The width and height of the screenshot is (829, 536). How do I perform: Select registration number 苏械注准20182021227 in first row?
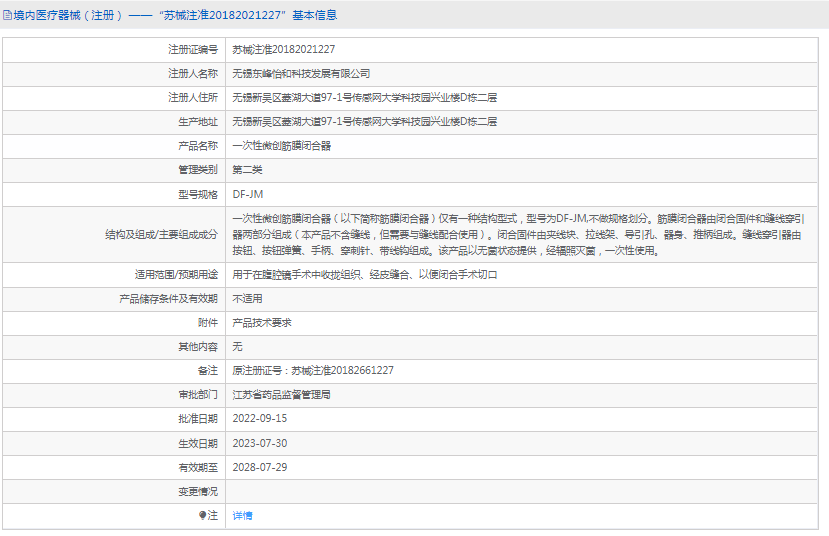coord(283,49)
